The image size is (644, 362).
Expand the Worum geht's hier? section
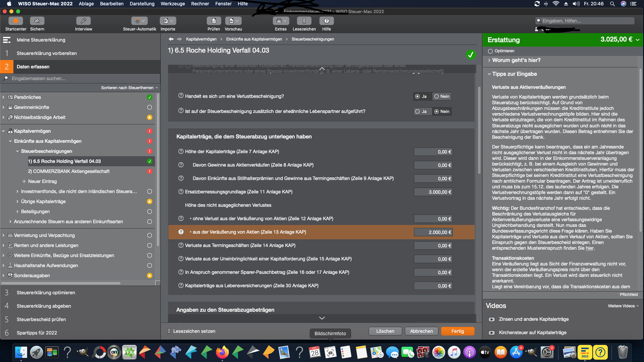516,60
